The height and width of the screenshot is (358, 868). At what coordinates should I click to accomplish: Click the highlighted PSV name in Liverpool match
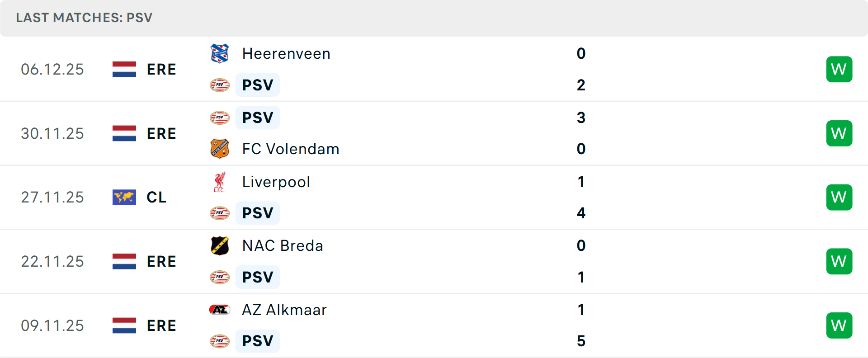point(258,213)
